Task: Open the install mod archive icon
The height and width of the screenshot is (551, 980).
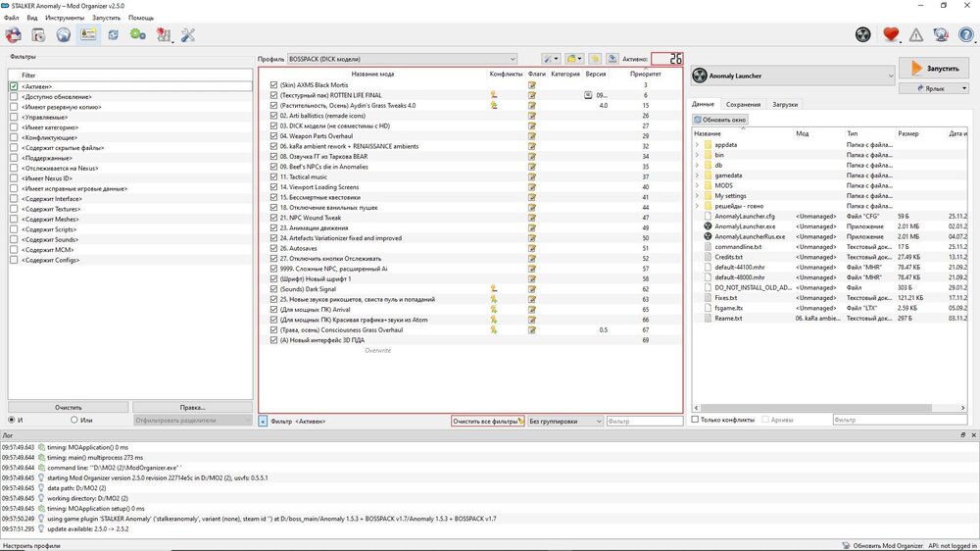Action: pyautogui.click(x=39, y=35)
